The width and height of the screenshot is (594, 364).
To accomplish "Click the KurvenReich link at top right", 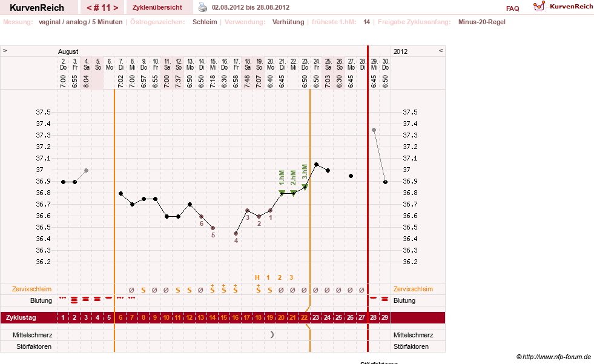I will coord(571,7).
